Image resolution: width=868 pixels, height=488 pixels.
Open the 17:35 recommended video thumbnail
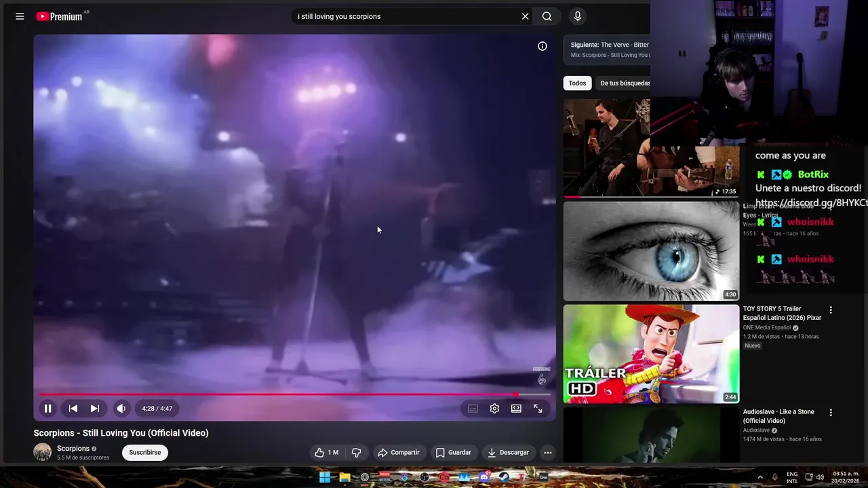click(651, 148)
